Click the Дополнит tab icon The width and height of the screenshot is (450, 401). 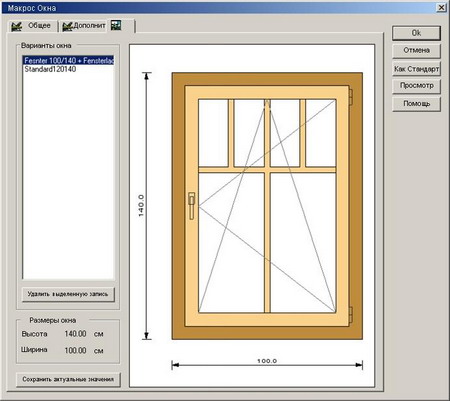[x=67, y=26]
